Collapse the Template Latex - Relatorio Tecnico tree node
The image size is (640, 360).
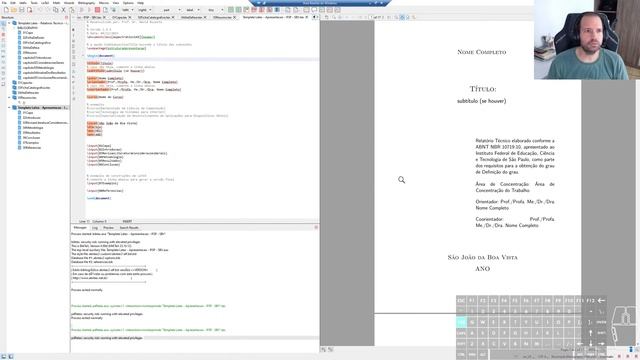pyautogui.click(x=9, y=23)
